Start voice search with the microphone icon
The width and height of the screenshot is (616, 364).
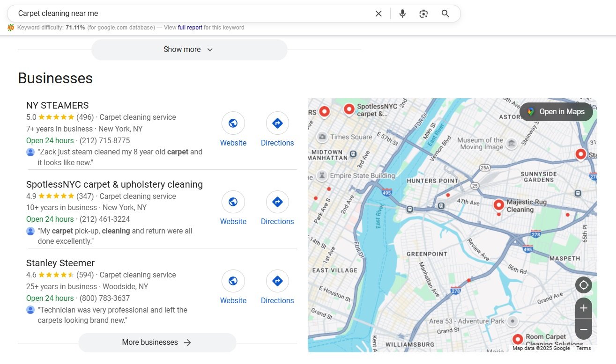pyautogui.click(x=402, y=14)
